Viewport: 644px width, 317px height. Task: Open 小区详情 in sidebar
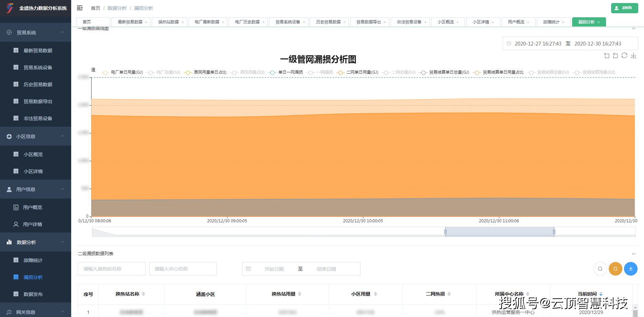(36, 171)
